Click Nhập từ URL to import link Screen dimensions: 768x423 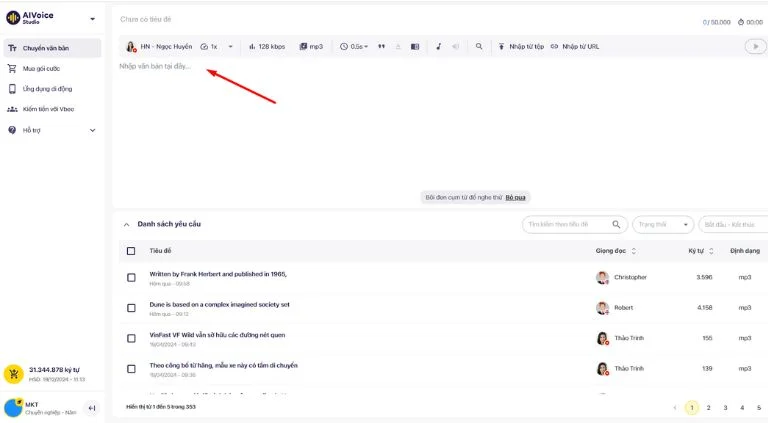[x=575, y=47]
